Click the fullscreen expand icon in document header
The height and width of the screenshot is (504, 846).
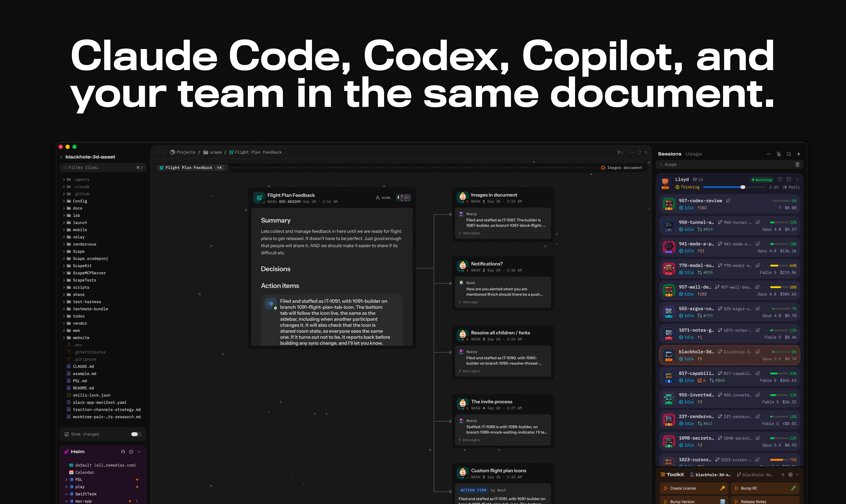[x=639, y=152]
